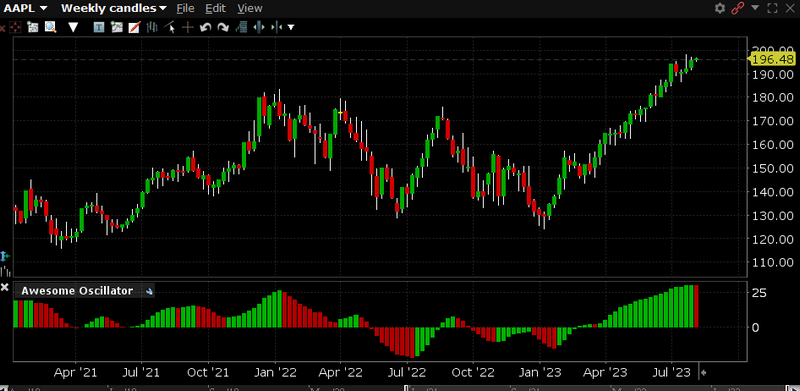Select the text annotation T tool
Image resolution: width=800 pixels, height=391 pixels.
[99, 27]
